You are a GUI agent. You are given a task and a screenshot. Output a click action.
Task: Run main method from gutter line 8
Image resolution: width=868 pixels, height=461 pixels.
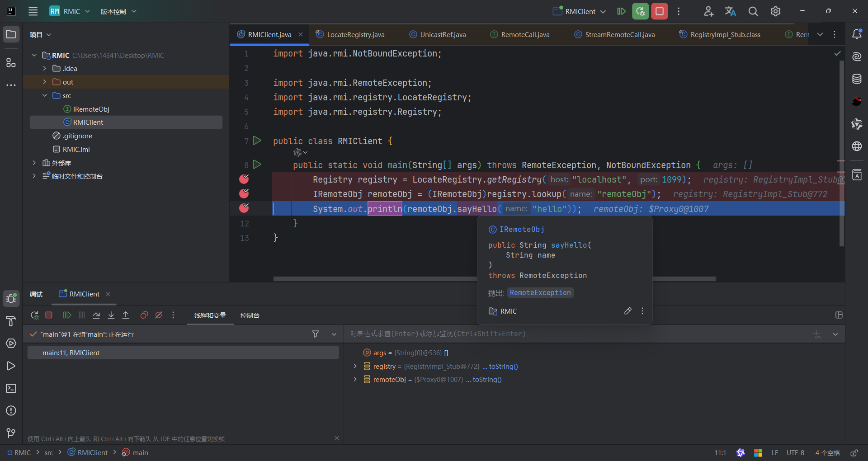pos(257,165)
